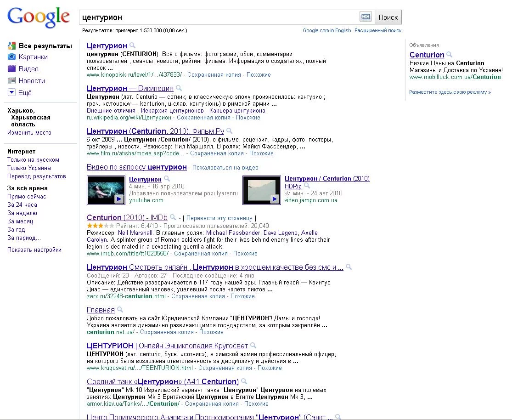The width and height of the screenshot is (512, 420).
Task: Open preview magnifier next to first Центурион result
Action: 132,45
